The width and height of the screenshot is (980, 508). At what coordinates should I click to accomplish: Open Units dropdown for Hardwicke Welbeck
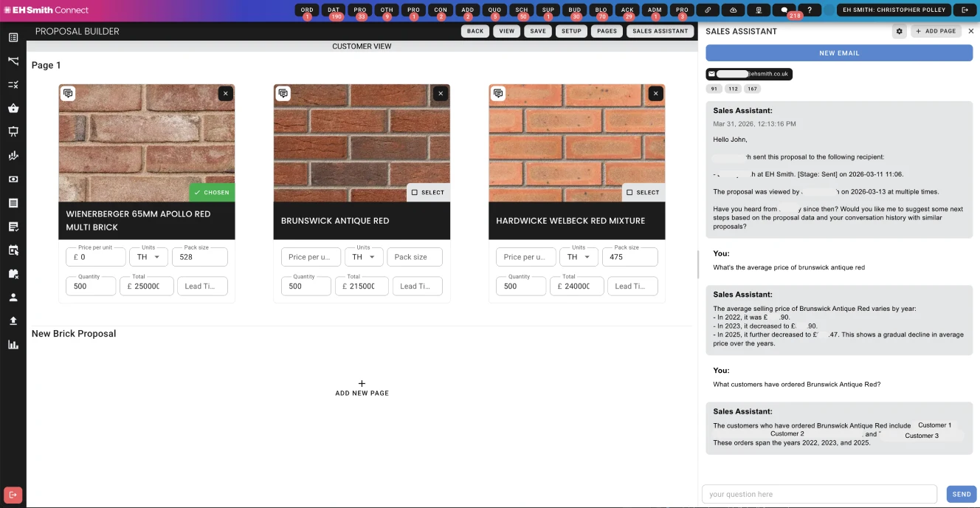[579, 257]
